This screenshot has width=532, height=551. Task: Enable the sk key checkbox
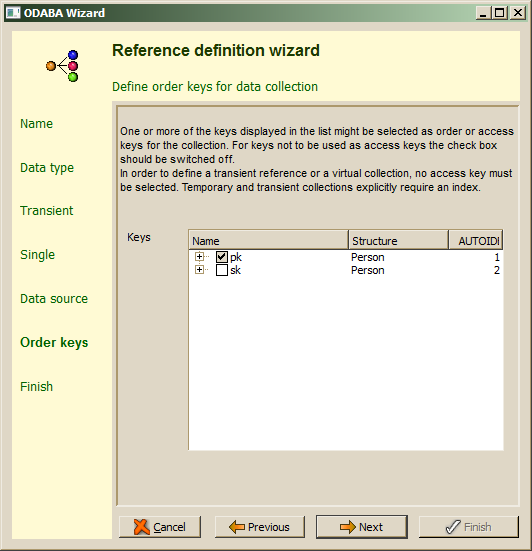pos(222,270)
